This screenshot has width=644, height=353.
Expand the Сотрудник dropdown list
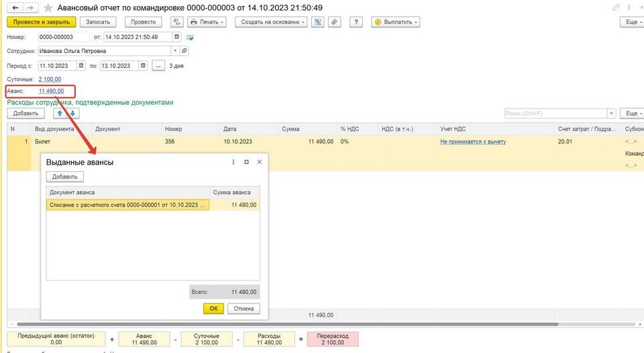175,51
